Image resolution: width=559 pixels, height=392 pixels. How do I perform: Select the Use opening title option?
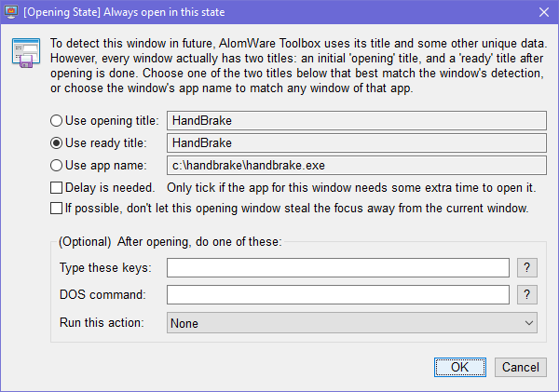(57, 120)
